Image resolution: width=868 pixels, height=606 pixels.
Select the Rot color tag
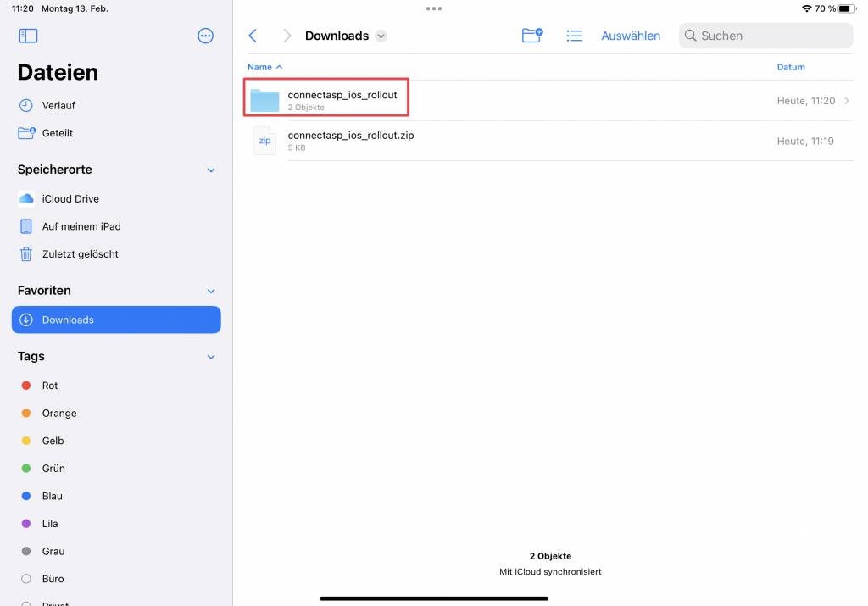click(49, 386)
